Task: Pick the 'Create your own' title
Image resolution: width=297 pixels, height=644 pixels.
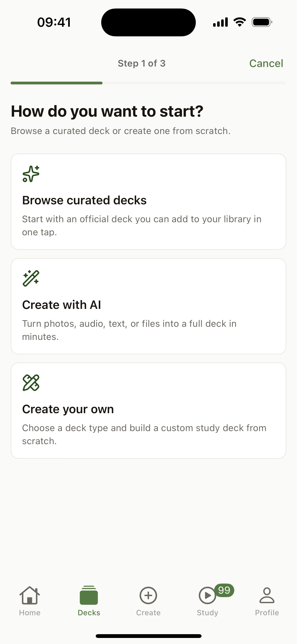Action: tap(68, 409)
